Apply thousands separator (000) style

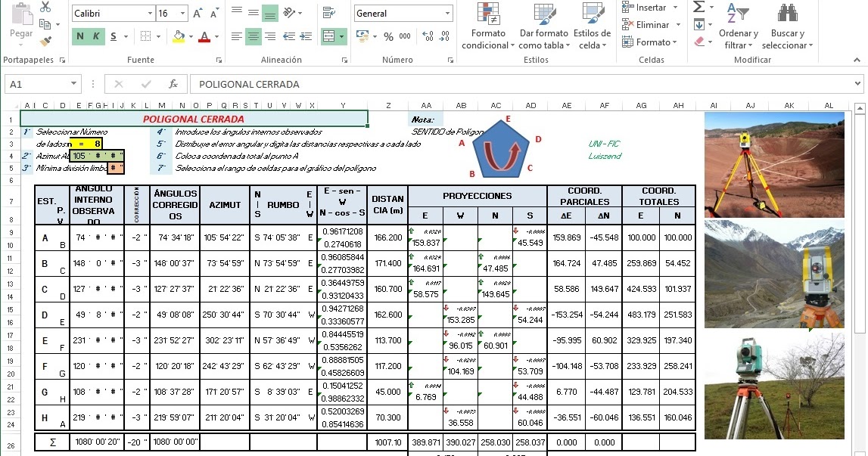[405, 36]
